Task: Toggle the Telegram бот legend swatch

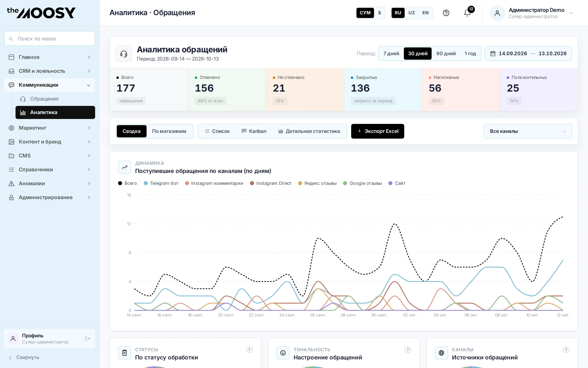Action: click(x=146, y=183)
